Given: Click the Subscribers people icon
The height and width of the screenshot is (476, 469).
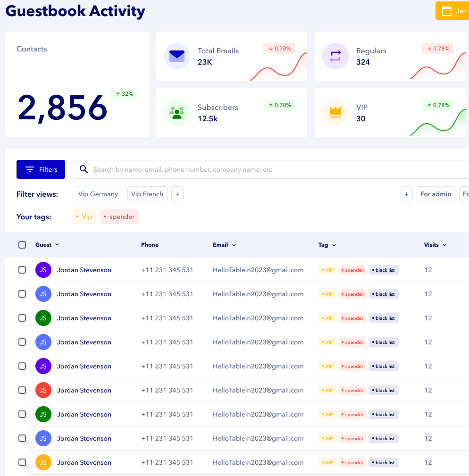Looking at the screenshot, I should pyautogui.click(x=177, y=113).
